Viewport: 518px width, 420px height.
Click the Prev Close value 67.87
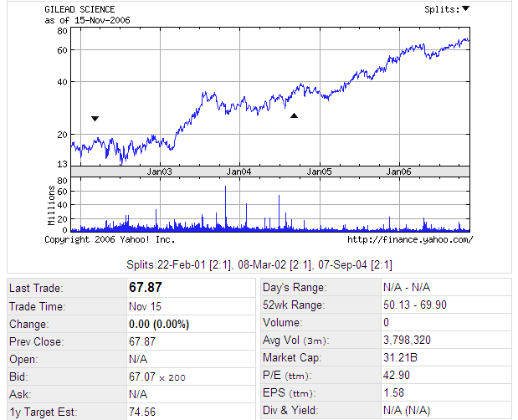(x=142, y=341)
